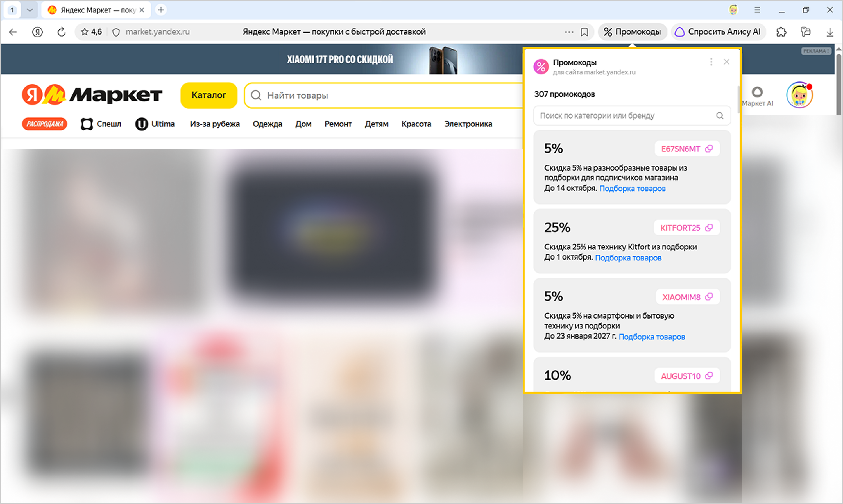Open the Спешл menu item
The height and width of the screenshot is (504, 843).
click(101, 124)
